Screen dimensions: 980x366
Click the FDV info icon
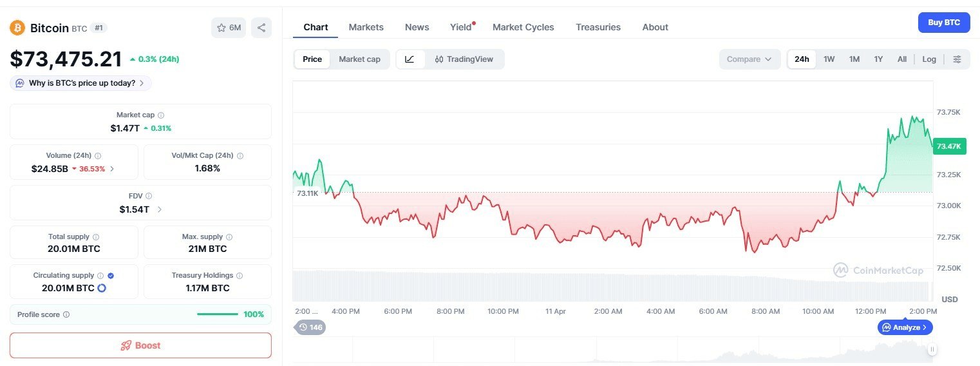point(149,196)
